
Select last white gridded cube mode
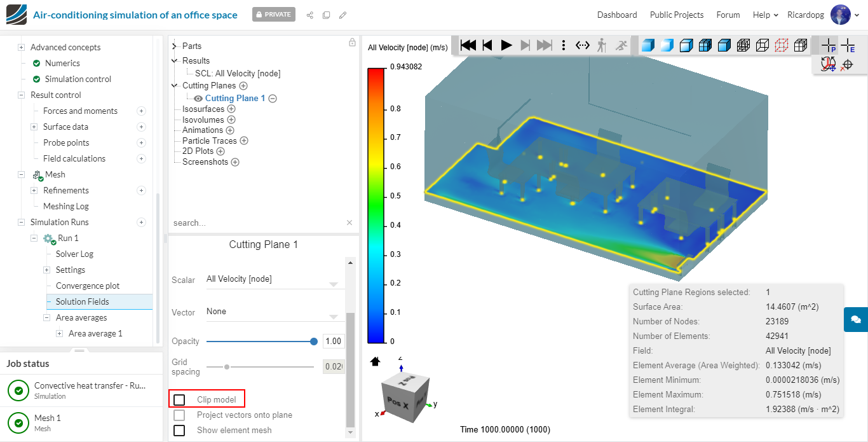point(801,45)
